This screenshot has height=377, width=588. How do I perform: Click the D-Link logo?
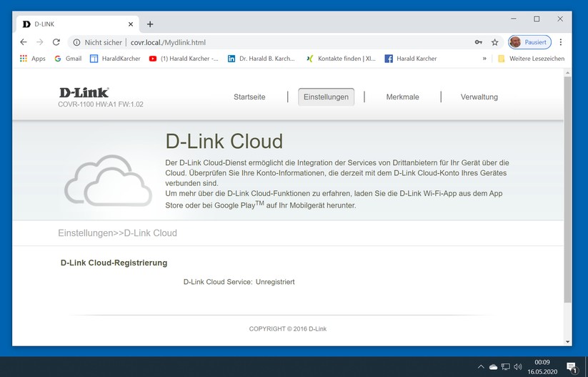84,92
